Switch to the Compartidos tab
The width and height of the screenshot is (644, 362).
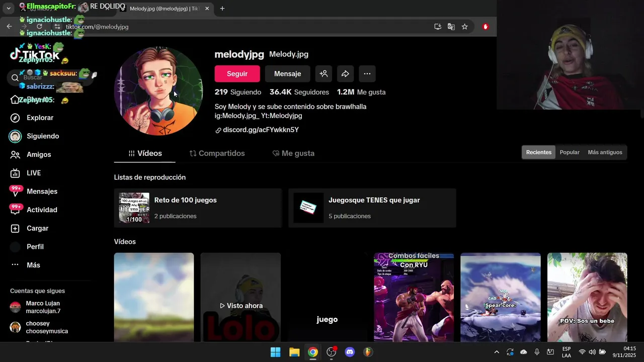point(217,153)
